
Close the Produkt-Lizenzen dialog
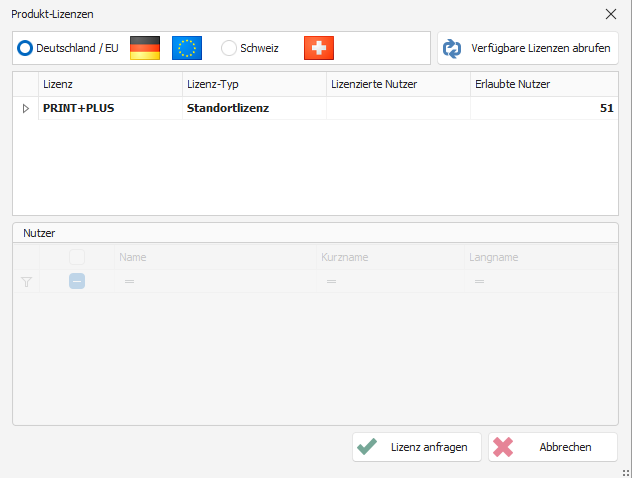(611, 14)
